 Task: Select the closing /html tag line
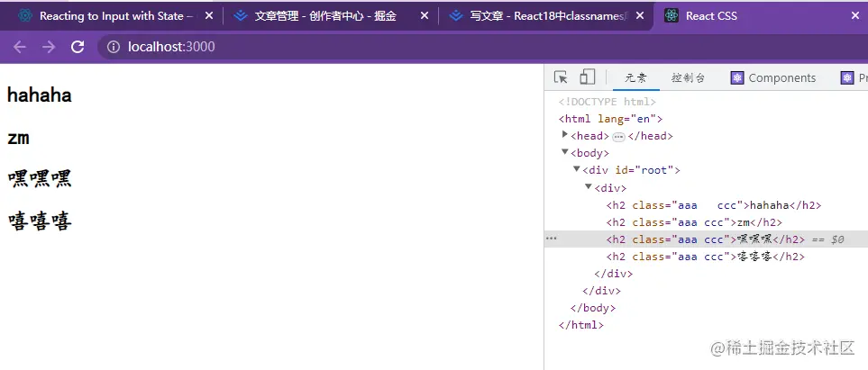coord(580,325)
